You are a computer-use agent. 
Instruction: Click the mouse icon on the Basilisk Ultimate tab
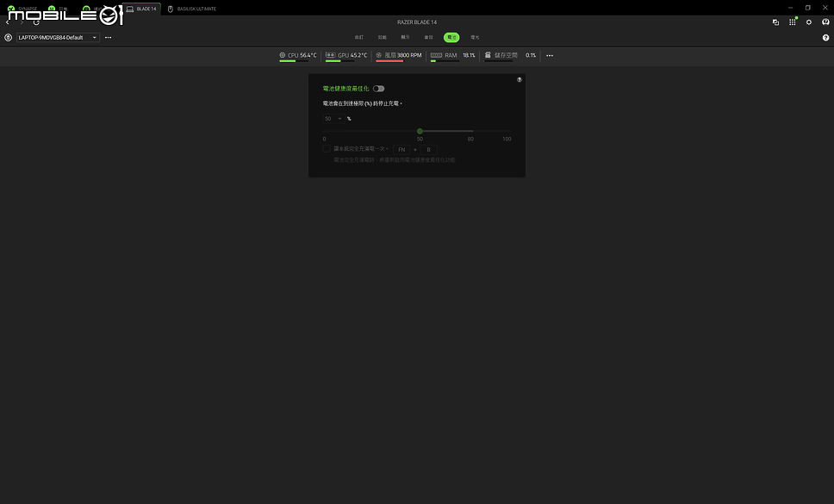[x=171, y=9]
